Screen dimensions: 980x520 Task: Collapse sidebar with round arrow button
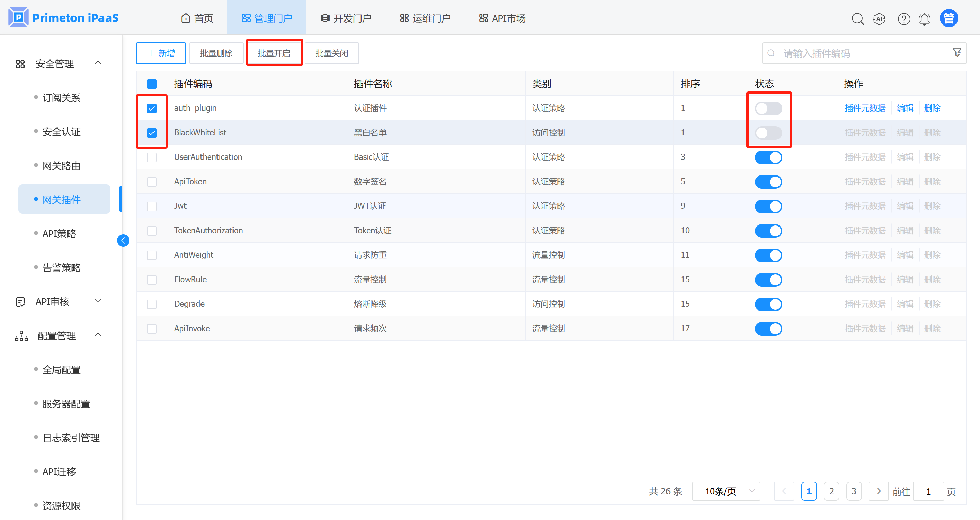123,240
